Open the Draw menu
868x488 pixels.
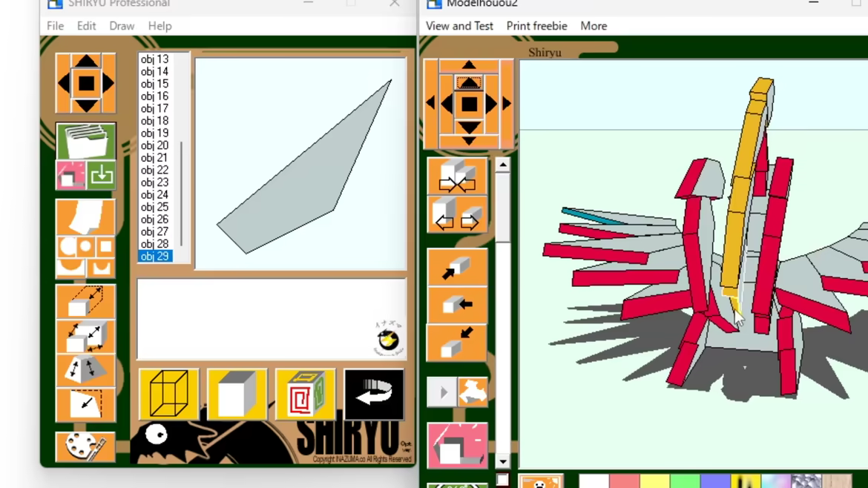122,26
